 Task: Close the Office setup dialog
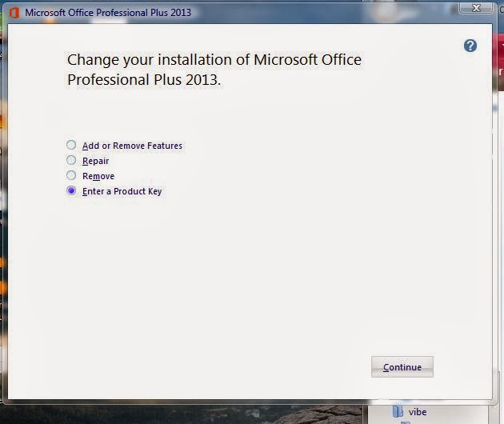click(476, 7)
